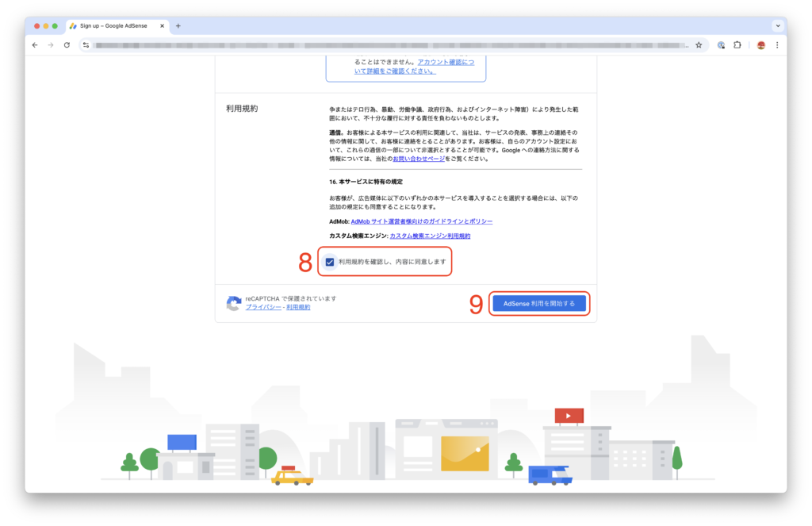Toggle the 利用規約を確認し、内容に同意します checkbox

click(330, 262)
